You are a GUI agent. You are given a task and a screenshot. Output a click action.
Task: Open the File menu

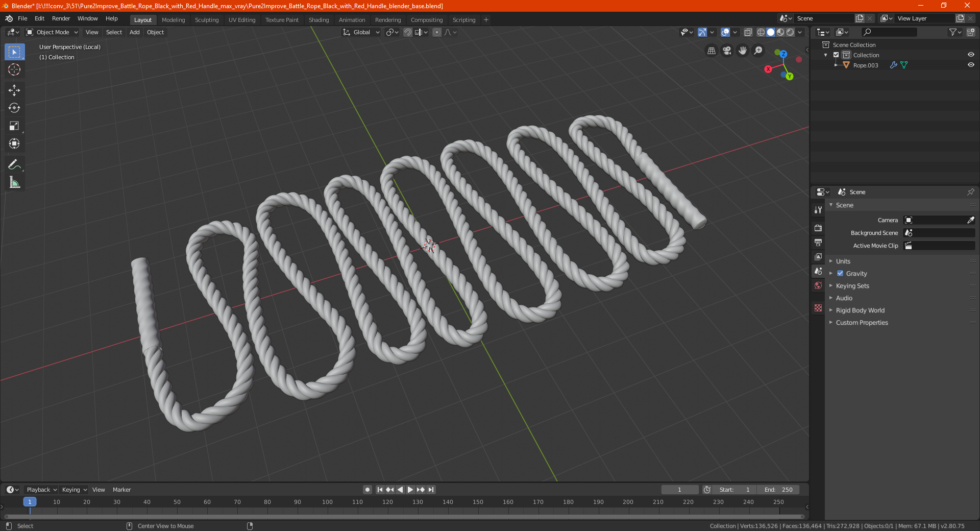pos(22,18)
